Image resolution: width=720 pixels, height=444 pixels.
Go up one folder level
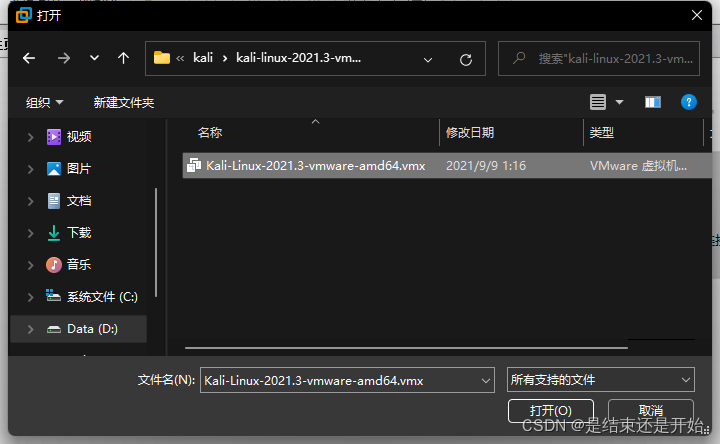point(123,58)
